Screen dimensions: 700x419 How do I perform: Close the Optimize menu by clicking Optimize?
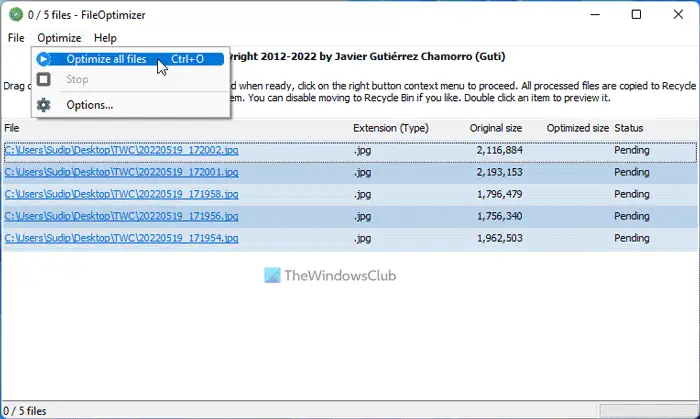(x=59, y=38)
